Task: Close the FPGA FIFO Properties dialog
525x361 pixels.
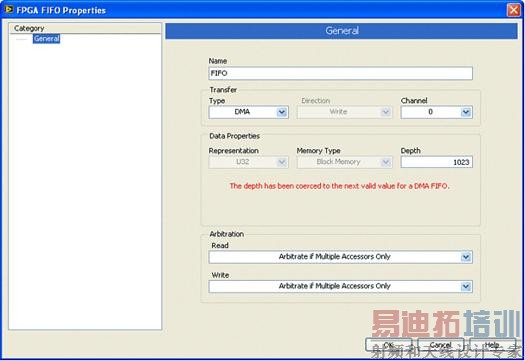Action: click(x=514, y=10)
